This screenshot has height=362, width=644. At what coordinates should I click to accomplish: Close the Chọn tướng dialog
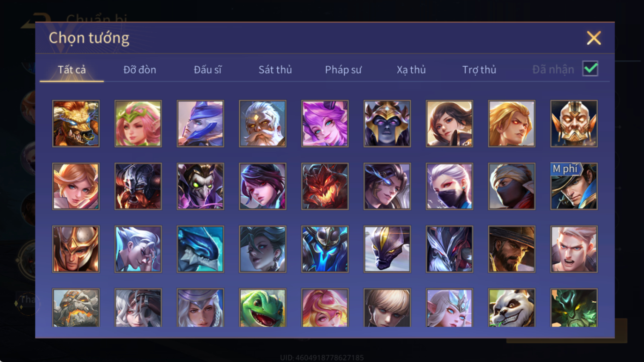click(594, 38)
